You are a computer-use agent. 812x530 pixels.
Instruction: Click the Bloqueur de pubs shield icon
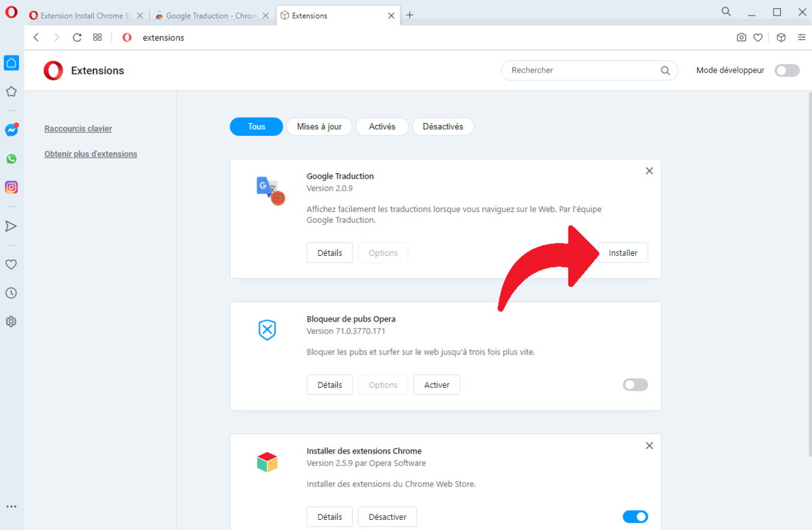268,330
